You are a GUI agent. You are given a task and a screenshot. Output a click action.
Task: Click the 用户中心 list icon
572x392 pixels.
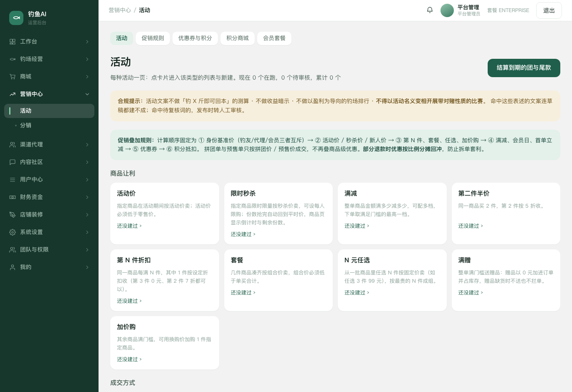point(13,180)
